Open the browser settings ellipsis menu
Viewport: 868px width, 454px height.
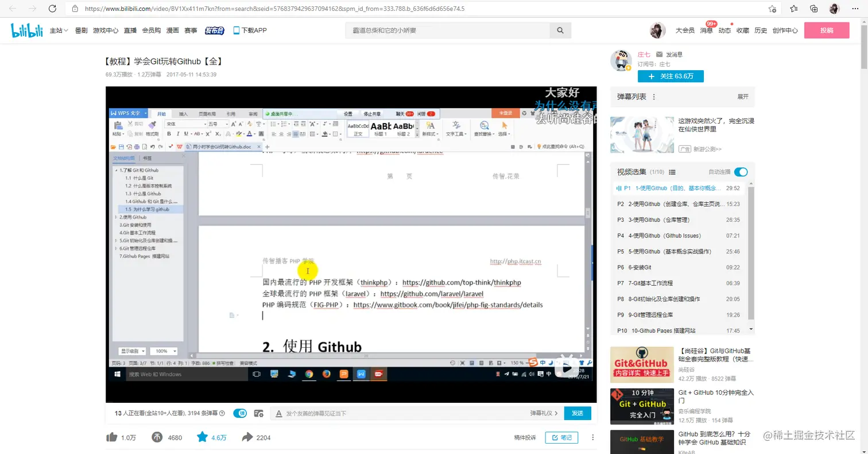click(855, 9)
